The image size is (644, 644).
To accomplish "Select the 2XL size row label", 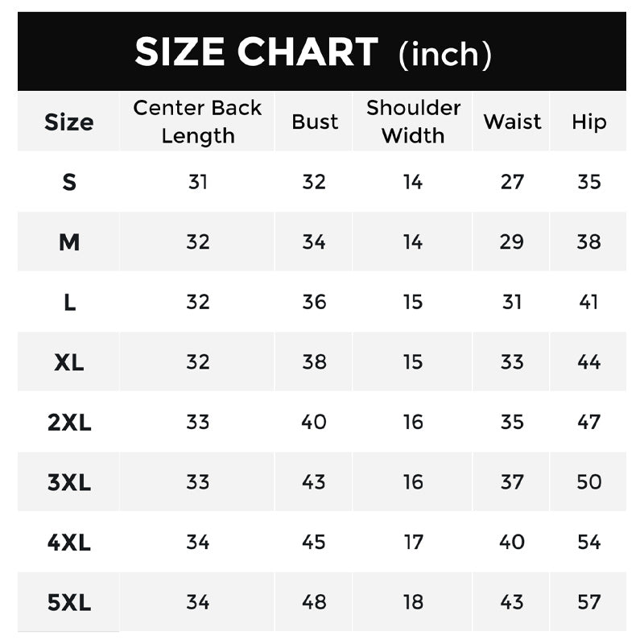I will click(69, 422).
